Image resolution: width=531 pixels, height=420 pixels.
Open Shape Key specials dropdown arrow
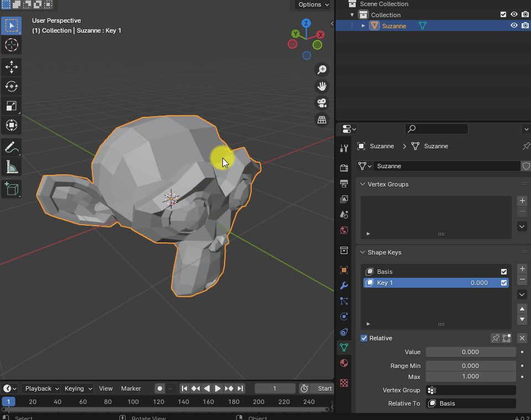point(522,294)
